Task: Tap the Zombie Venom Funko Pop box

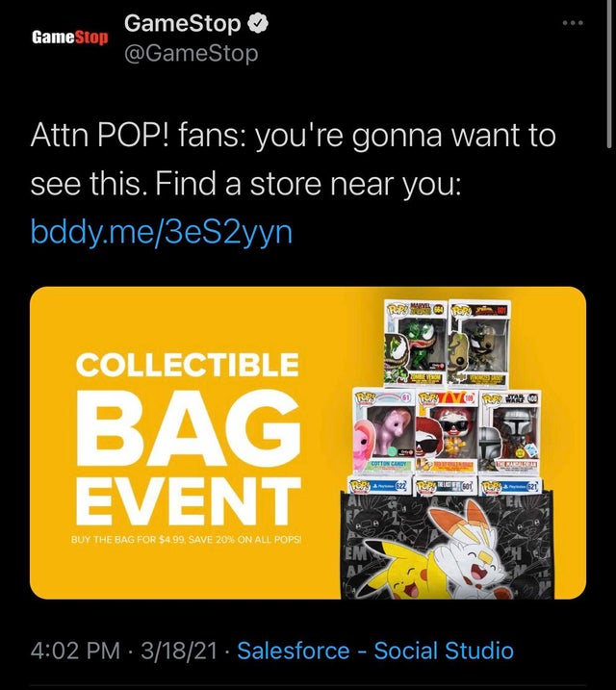Action: coord(415,344)
